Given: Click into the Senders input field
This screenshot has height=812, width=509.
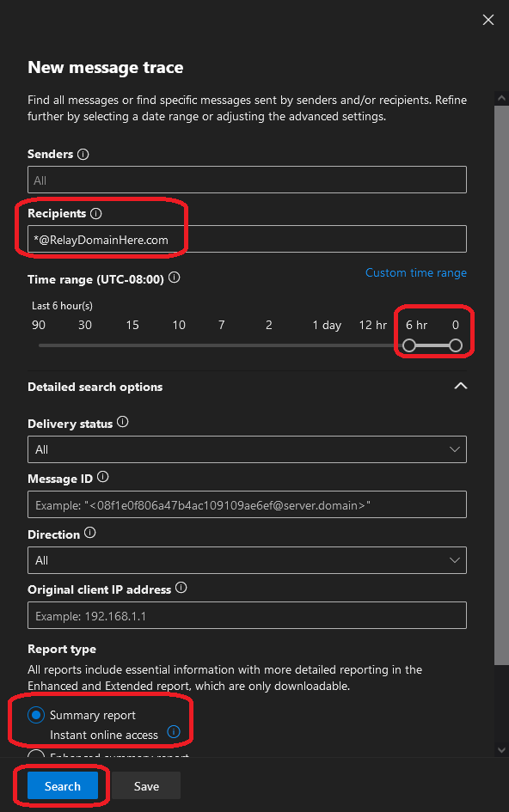Looking at the screenshot, I should pyautogui.click(x=247, y=180).
